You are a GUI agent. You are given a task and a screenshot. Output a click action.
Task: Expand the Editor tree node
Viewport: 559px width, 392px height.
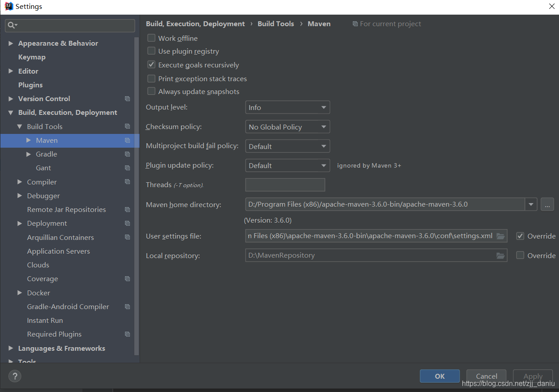click(11, 71)
